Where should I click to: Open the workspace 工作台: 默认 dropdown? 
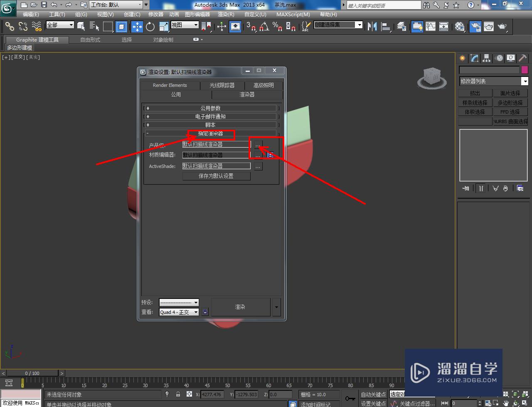116,5
